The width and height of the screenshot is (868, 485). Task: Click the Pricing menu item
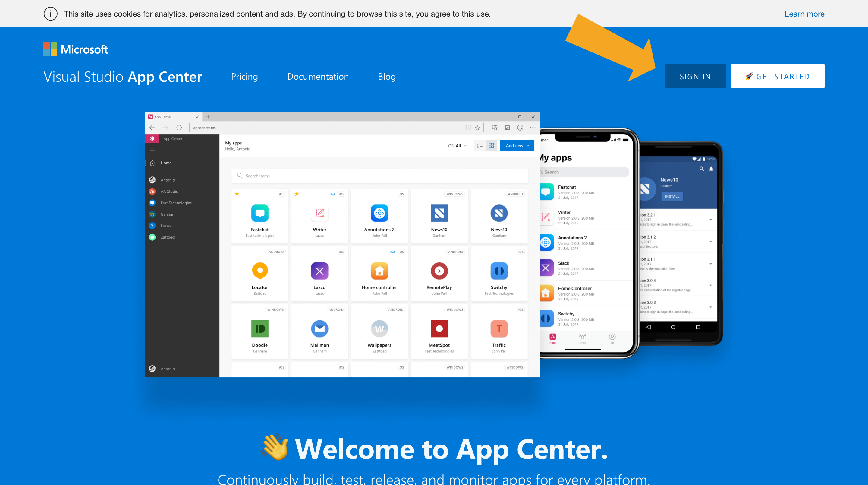(244, 76)
